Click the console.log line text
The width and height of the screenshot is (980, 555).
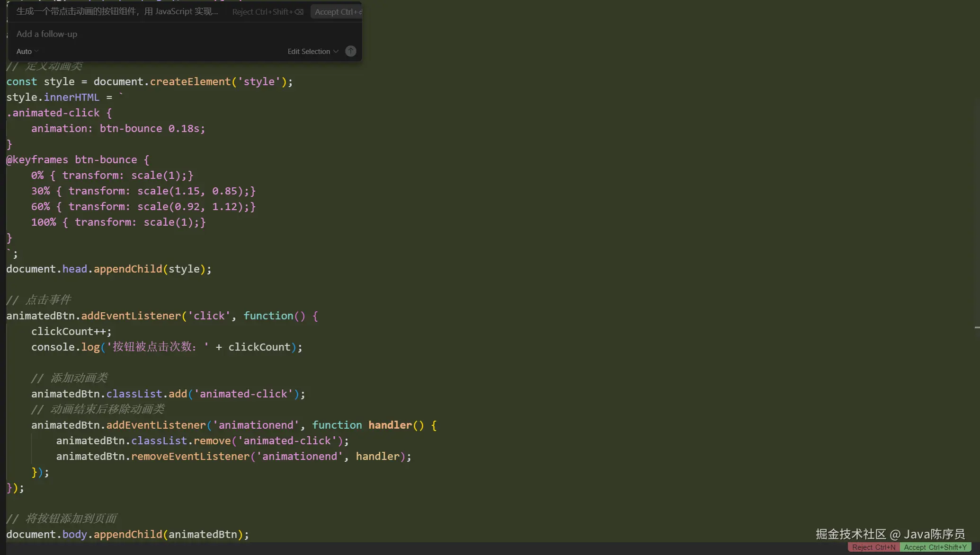pos(166,347)
